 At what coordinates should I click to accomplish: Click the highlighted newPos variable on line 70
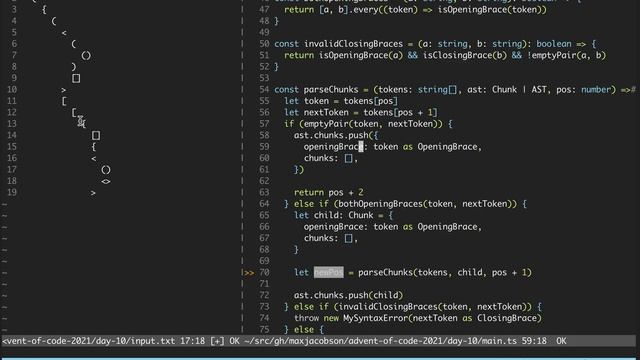click(x=329, y=272)
